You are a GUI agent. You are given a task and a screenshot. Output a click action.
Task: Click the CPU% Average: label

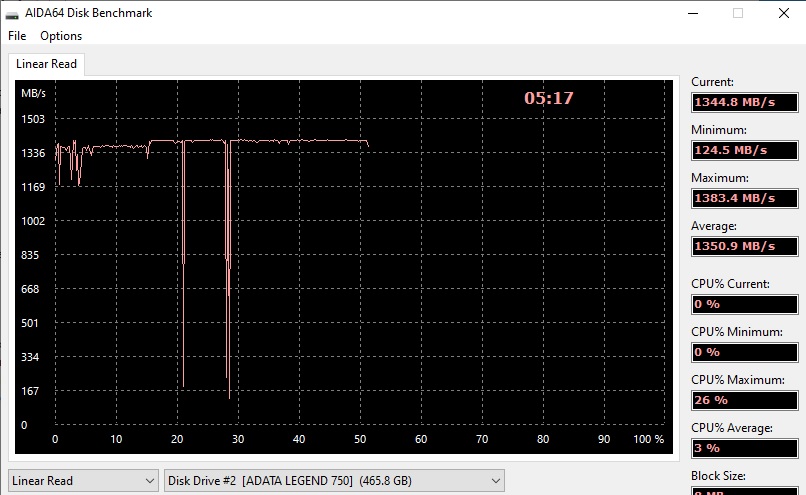pos(731,428)
